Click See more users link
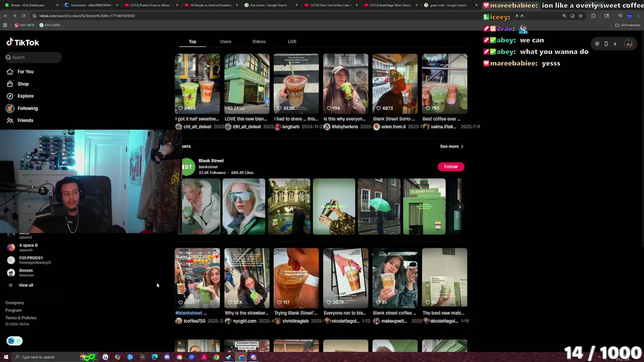This screenshot has width=644, height=362. click(x=451, y=146)
